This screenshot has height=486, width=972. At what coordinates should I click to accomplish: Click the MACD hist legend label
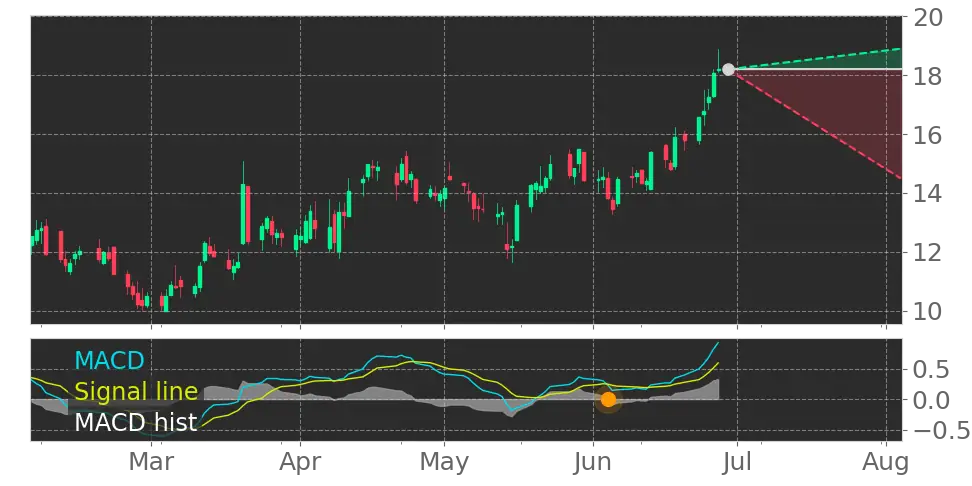(136, 423)
